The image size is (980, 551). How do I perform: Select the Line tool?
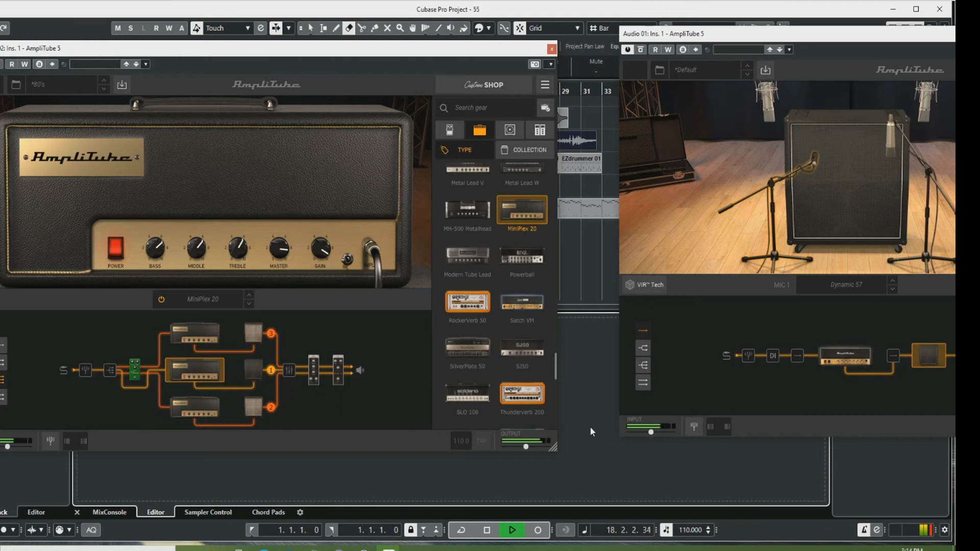438,28
